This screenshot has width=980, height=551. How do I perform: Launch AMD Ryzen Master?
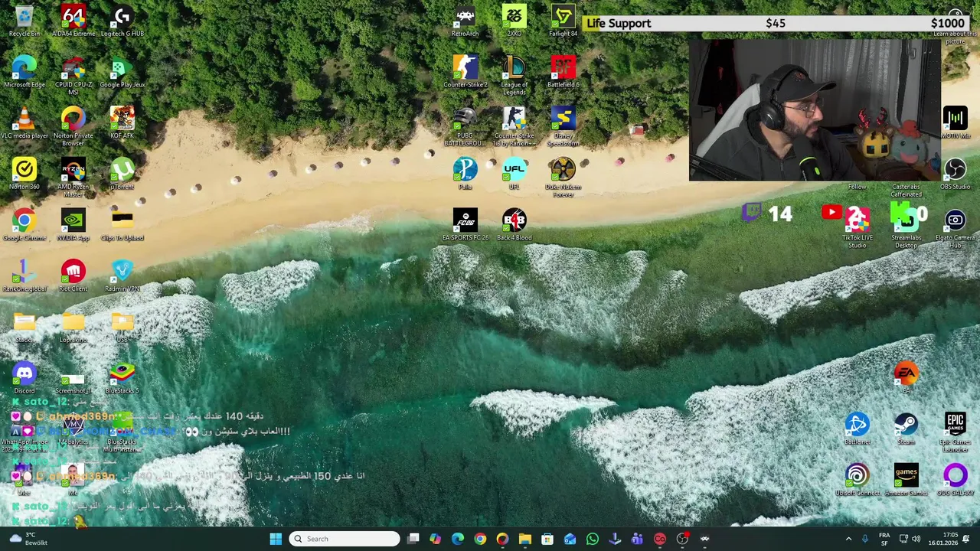73,178
